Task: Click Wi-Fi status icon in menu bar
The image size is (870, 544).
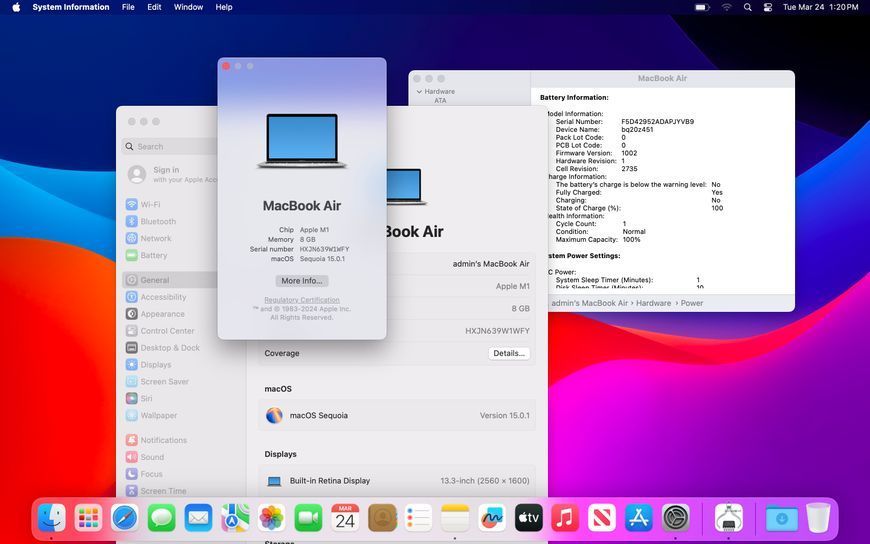Action: 726,7
